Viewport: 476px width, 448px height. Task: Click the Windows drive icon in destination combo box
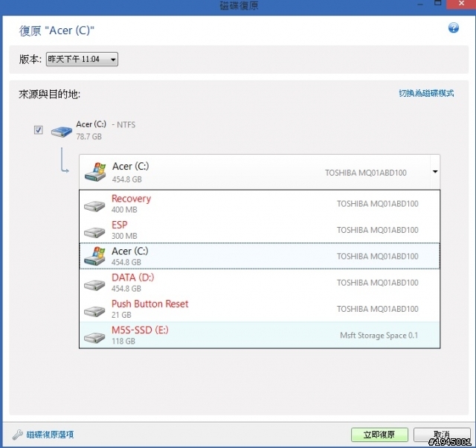95,172
